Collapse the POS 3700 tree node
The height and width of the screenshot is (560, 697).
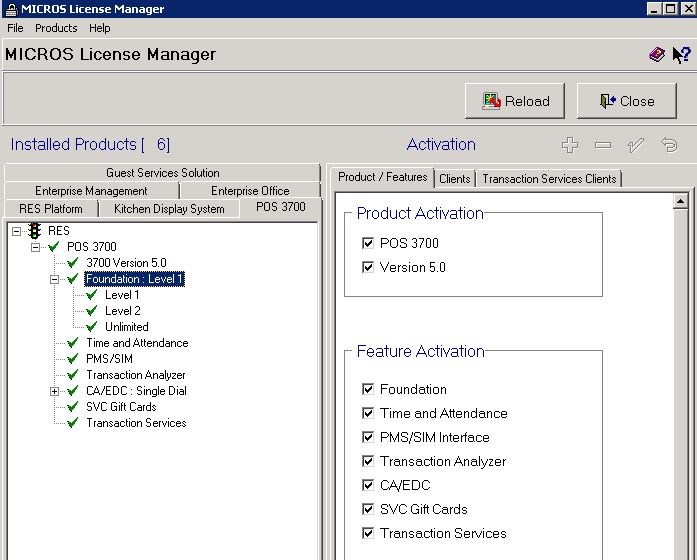(35, 247)
